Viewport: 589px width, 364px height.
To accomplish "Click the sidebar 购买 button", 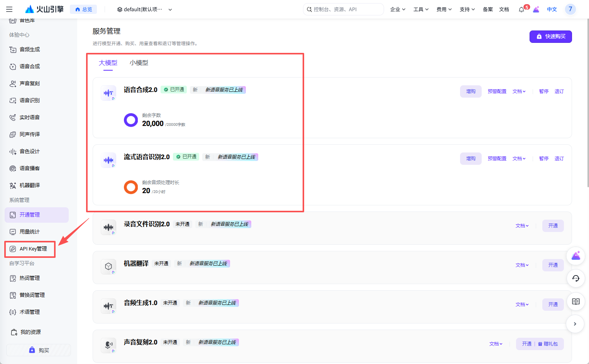I will click(39, 350).
